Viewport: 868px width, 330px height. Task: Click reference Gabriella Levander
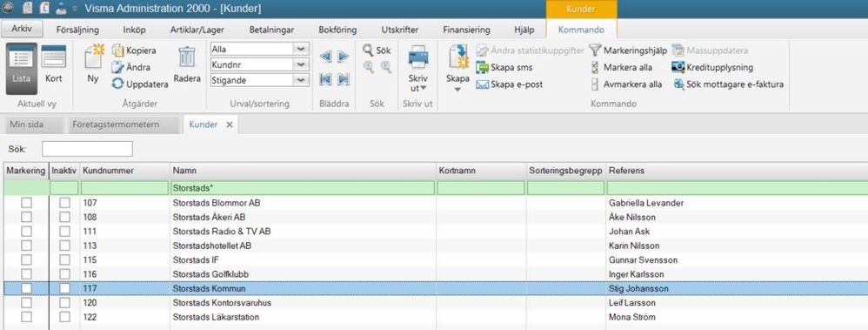(x=646, y=203)
